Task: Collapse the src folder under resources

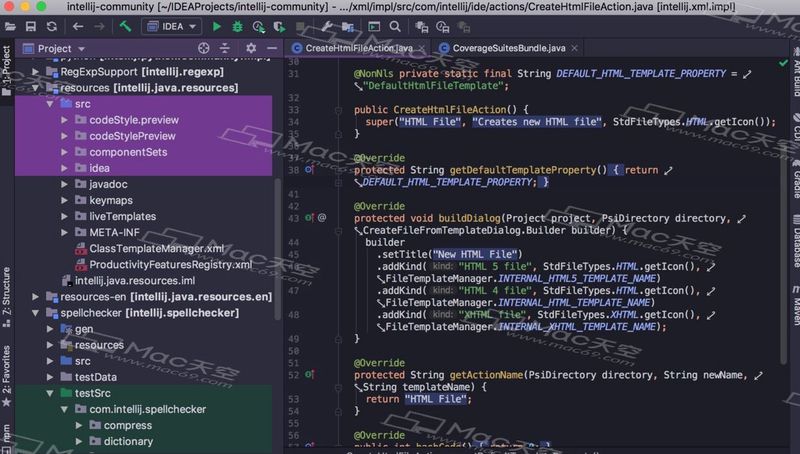Action: (49, 104)
